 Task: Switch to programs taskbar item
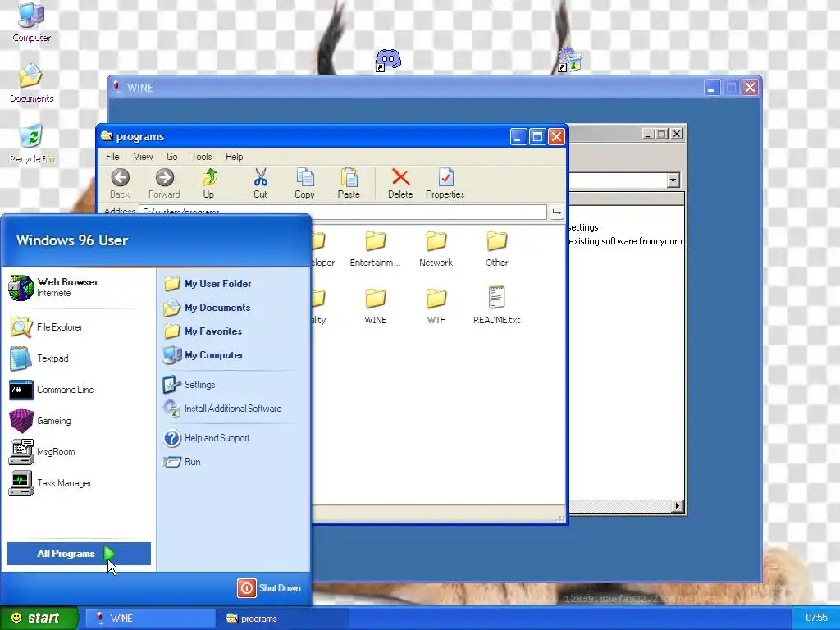282,619
